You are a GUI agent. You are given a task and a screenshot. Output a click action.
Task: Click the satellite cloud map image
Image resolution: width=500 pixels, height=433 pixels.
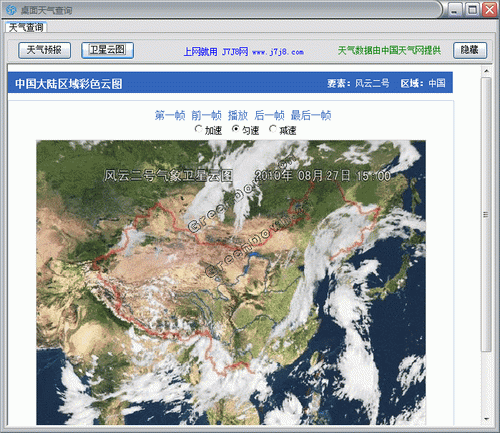(x=231, y=282)
